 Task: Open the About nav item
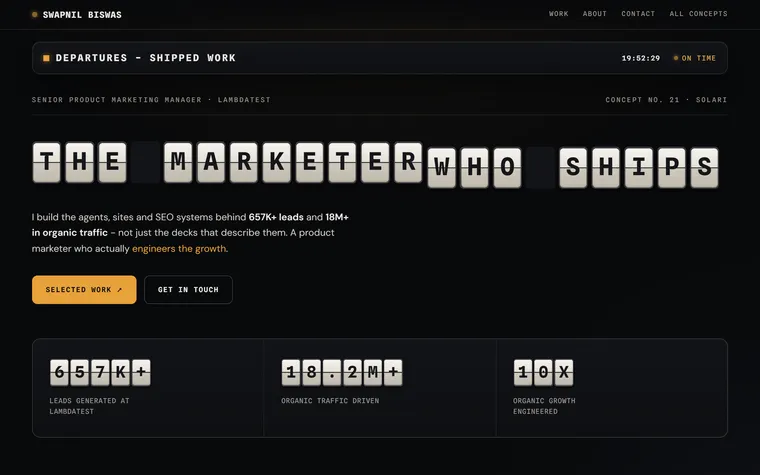pos(595,14)
